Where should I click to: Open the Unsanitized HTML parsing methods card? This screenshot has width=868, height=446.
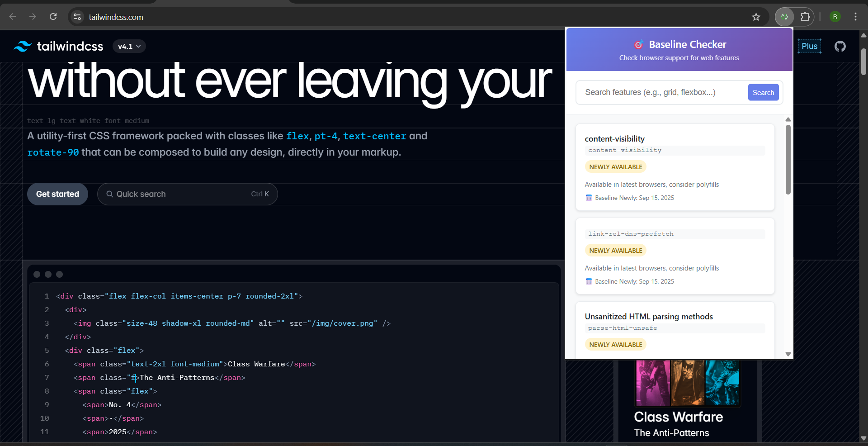click(649, 317)
